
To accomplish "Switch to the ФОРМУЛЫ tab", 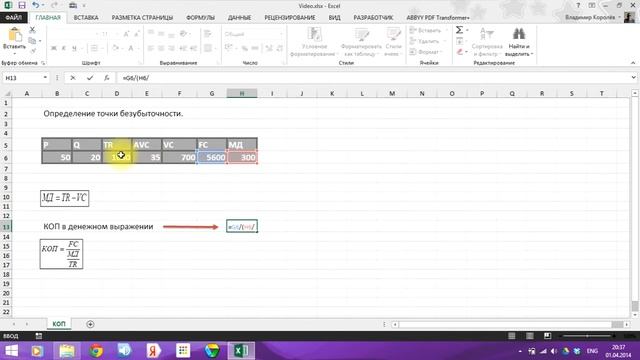I will pos(200,18).
